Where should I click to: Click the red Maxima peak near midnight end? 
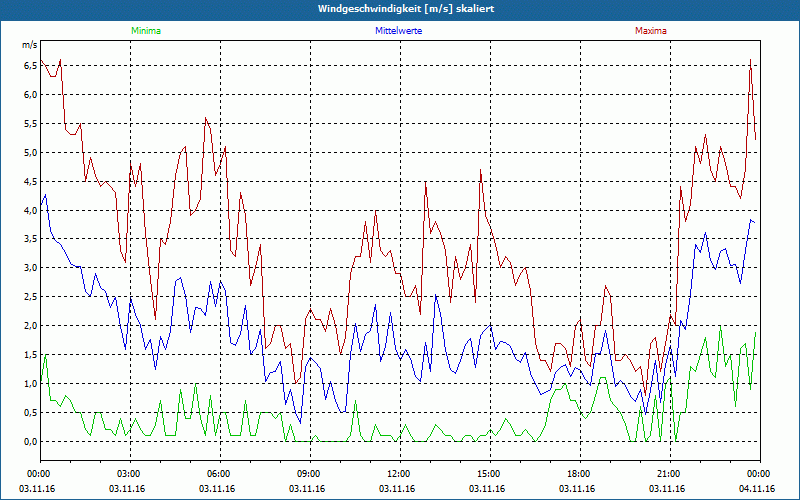pyautogui.click(x=751, y=60)
